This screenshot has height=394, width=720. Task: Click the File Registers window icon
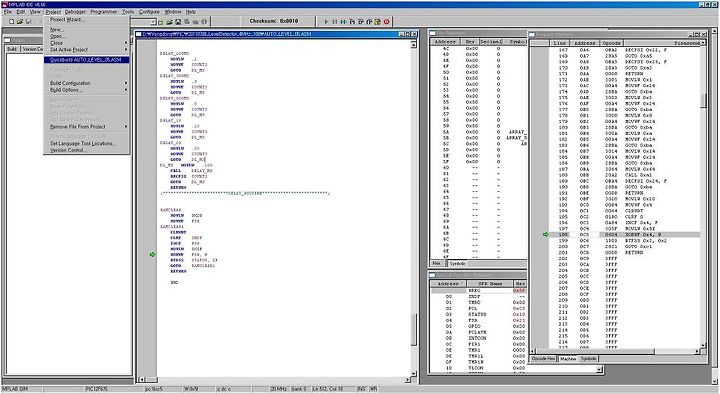coord(433,33)
